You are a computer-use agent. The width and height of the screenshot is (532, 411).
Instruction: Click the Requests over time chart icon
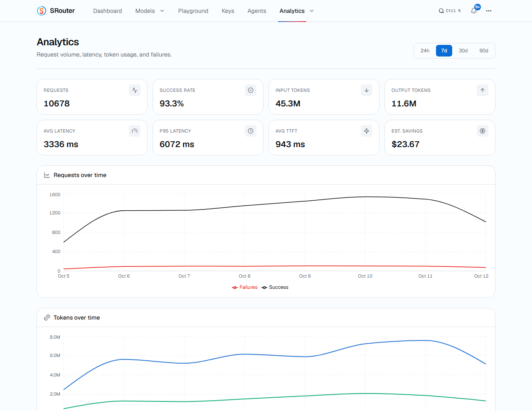(x=47, y=175)
